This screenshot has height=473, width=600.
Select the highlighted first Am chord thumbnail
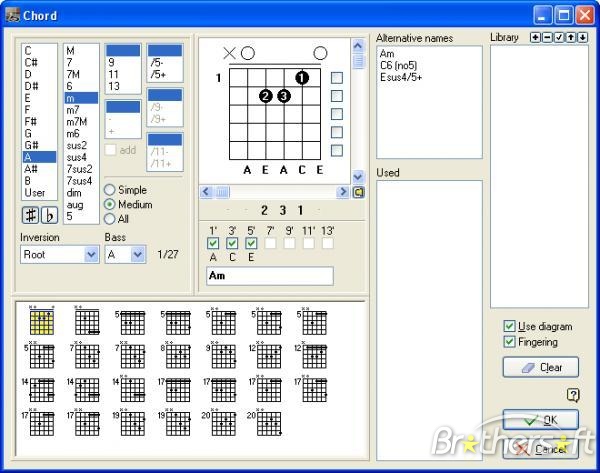42,320
